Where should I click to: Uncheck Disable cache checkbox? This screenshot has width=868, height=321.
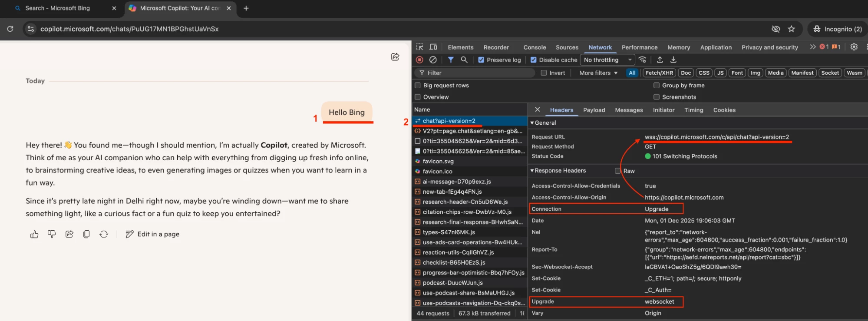click(533, 60)
